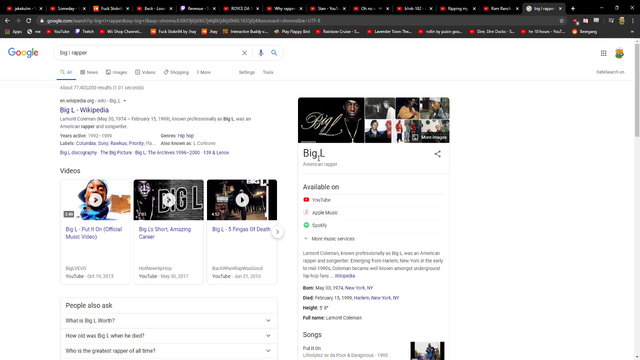Switch to the Videos results tab
640x360 pixels.
[145, 72]
